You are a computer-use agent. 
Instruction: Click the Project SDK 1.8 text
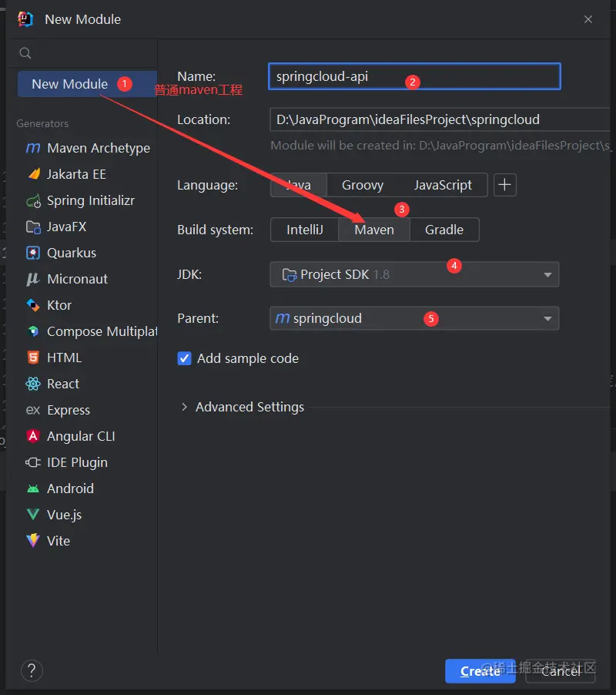click(x=345, y=275)
